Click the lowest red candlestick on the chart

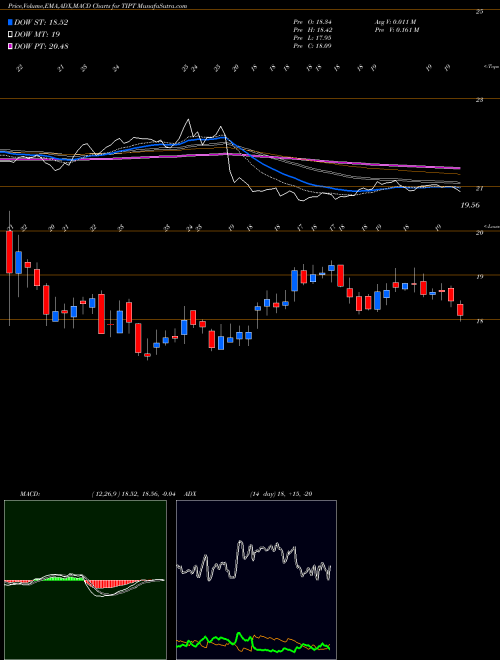click(147, 356)
